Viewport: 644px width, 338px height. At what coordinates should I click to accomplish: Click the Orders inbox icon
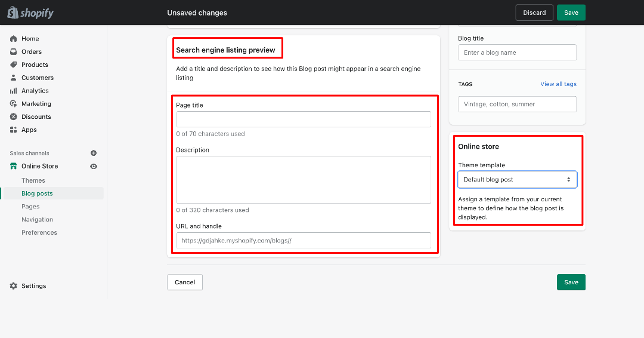coord(14,52)
